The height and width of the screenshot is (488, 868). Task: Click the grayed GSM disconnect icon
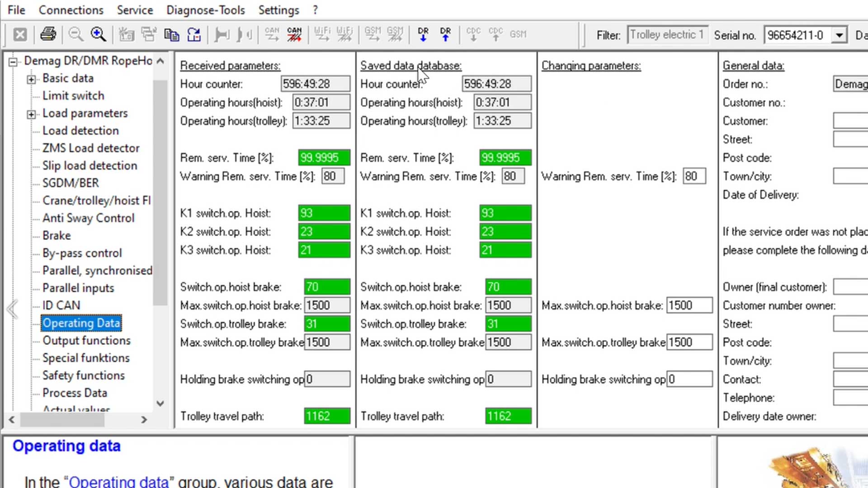(395, 34)
